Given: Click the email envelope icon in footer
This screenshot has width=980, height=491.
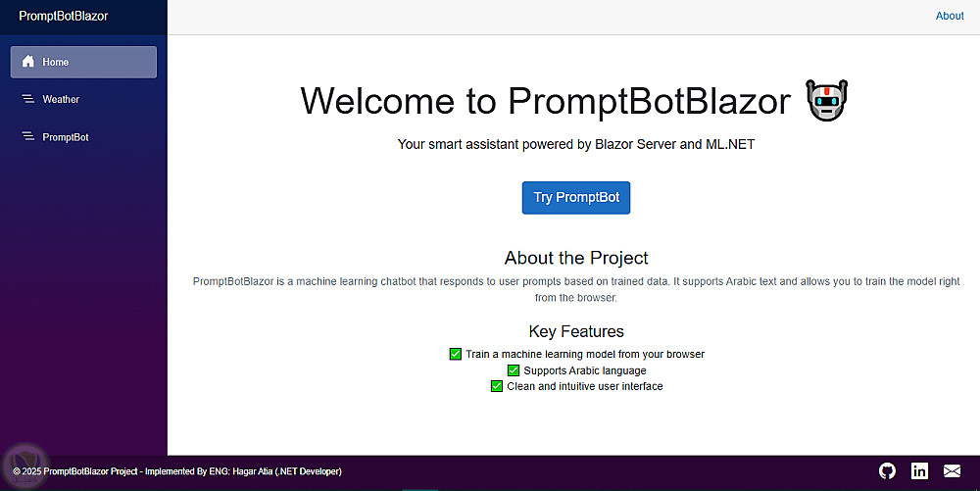Looking at the screenshot, I should click(x=952, y=471).
